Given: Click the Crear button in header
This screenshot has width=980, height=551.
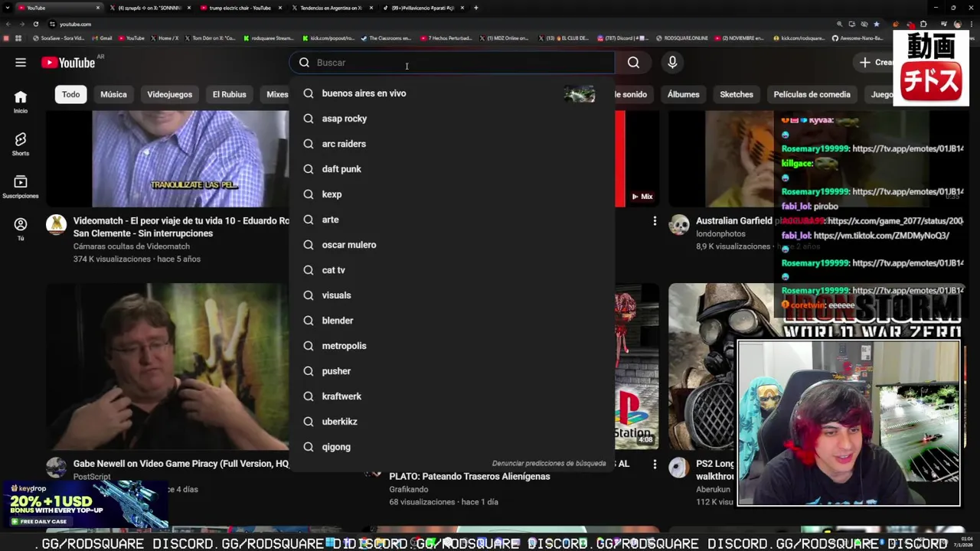Looking at the screenshot, I should click(876, 63).
